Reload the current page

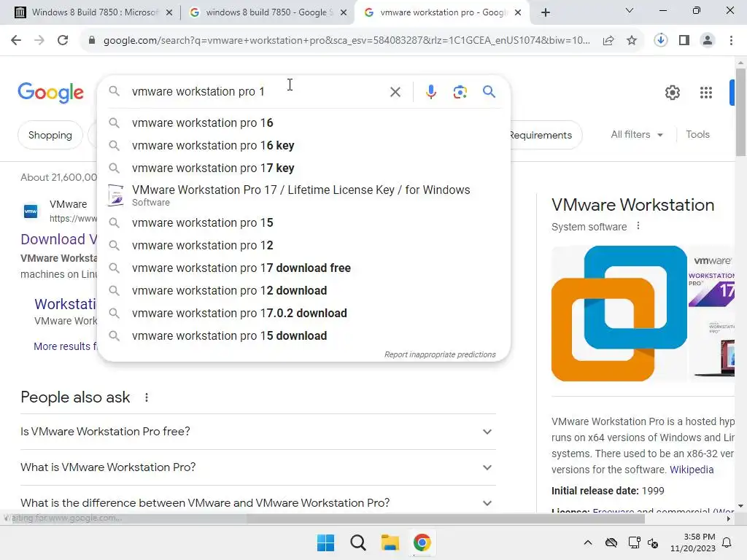pyautogui.click(x=63, y=41)
